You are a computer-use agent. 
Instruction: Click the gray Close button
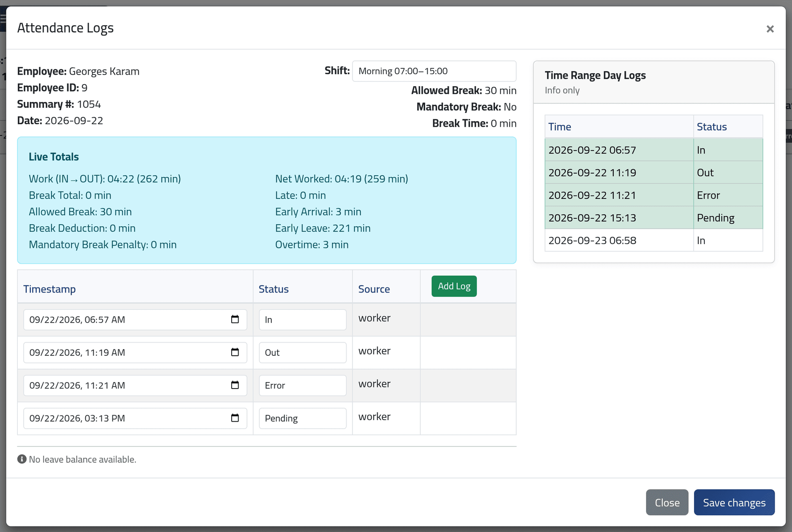point(667,502)
